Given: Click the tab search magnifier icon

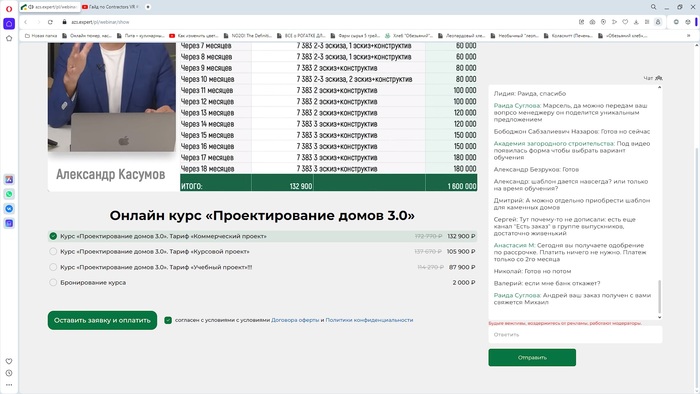Looking at the screenshot, I should coord(654,7).
